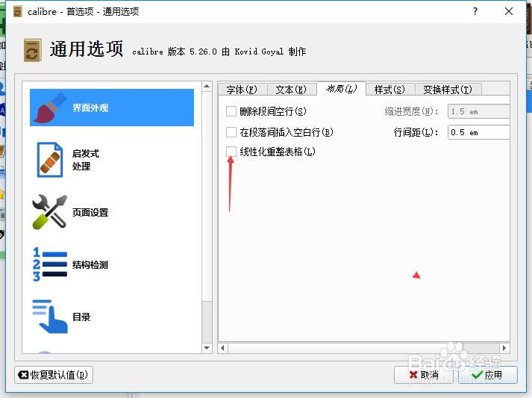Click the sidebar vertical scrollbar thumb
This screenshot has height=398, width=532.
coord(207,196)
